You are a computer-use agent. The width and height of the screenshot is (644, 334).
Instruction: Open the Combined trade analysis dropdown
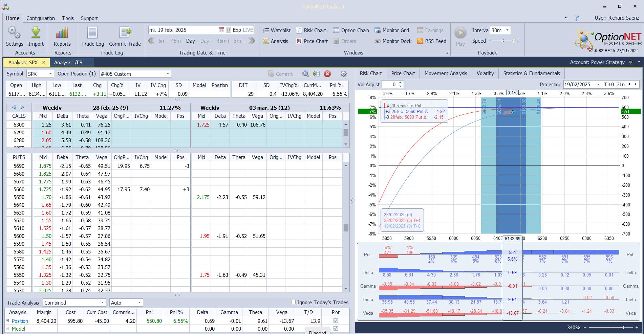tap(103, 303)
